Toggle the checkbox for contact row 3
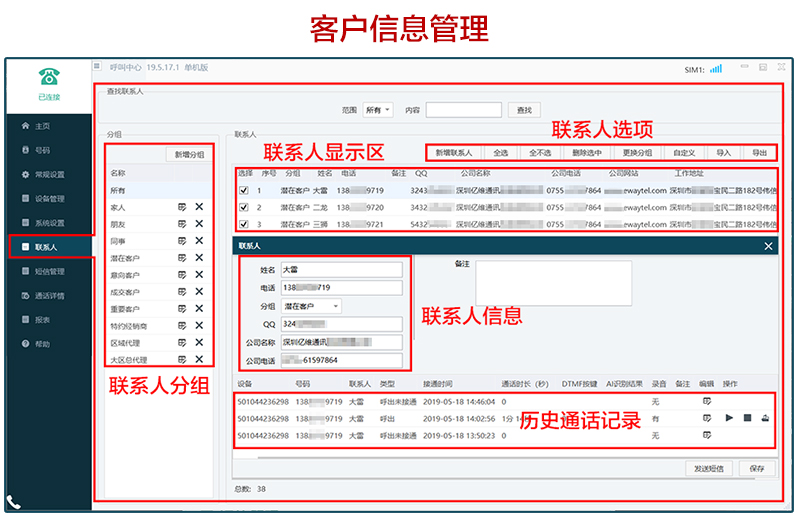800x515 pixels. [x=243, y=224]
